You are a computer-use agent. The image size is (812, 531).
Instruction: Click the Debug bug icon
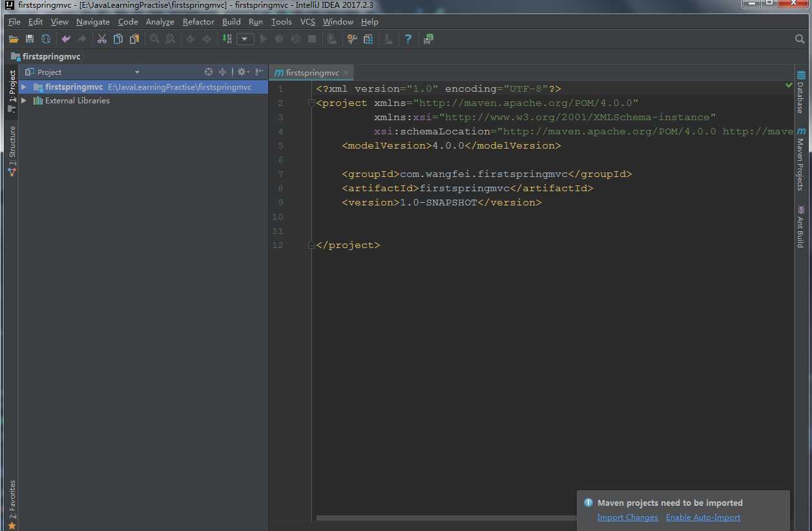[279, 39]
